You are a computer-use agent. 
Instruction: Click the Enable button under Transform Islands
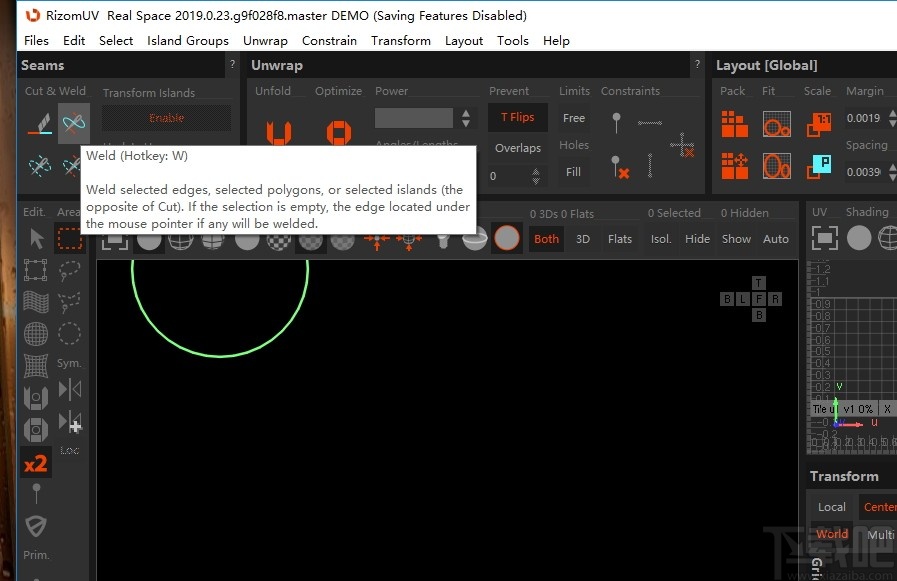coord(166,117)
